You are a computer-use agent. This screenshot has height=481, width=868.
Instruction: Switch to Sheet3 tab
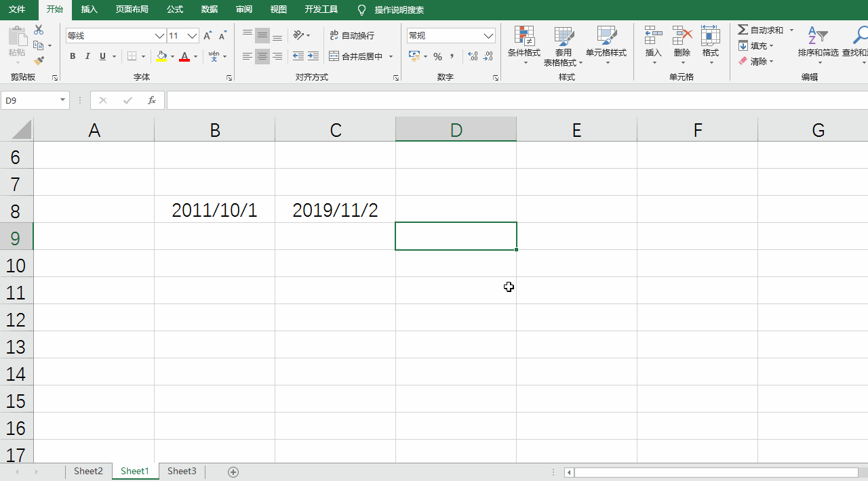182,471
